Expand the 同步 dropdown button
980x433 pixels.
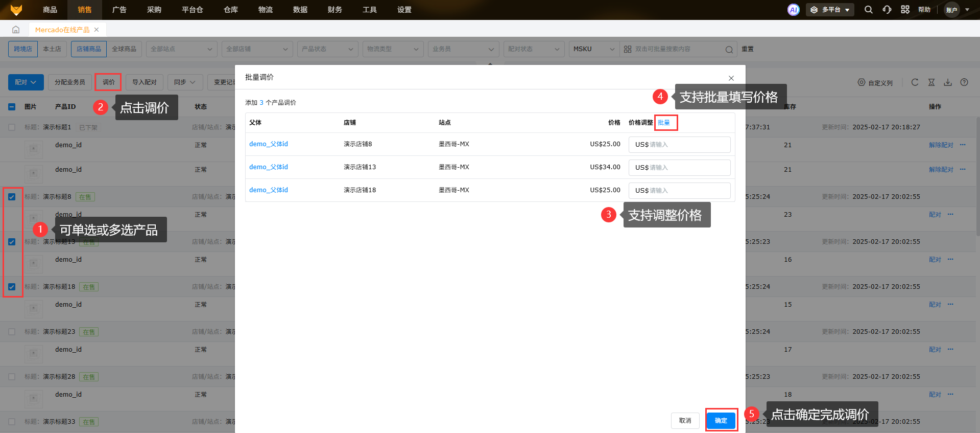click(x=185, y=82)
